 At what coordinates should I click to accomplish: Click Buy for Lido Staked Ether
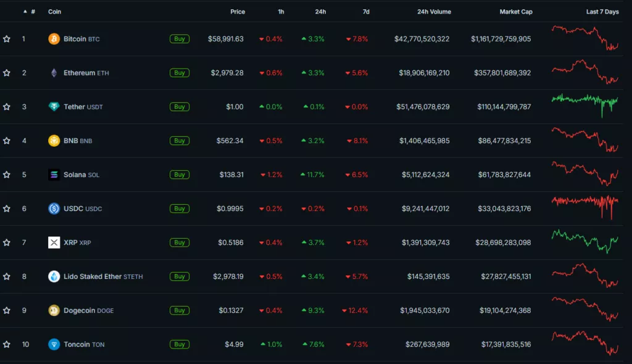[180, 276]
